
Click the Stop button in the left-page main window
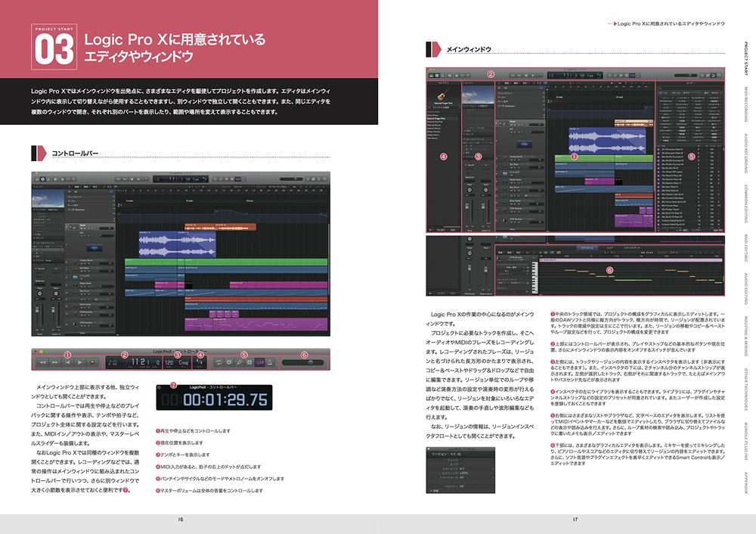(x=132, y=179)
